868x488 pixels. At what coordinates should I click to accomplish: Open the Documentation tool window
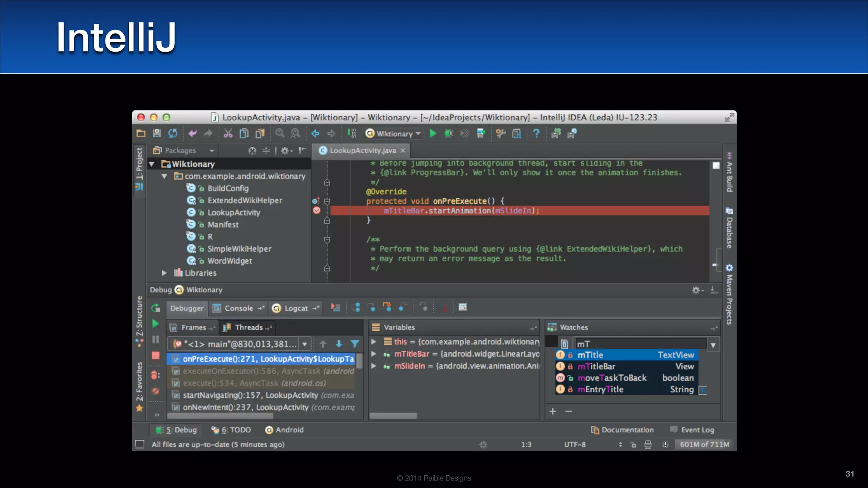pos(622,430)
